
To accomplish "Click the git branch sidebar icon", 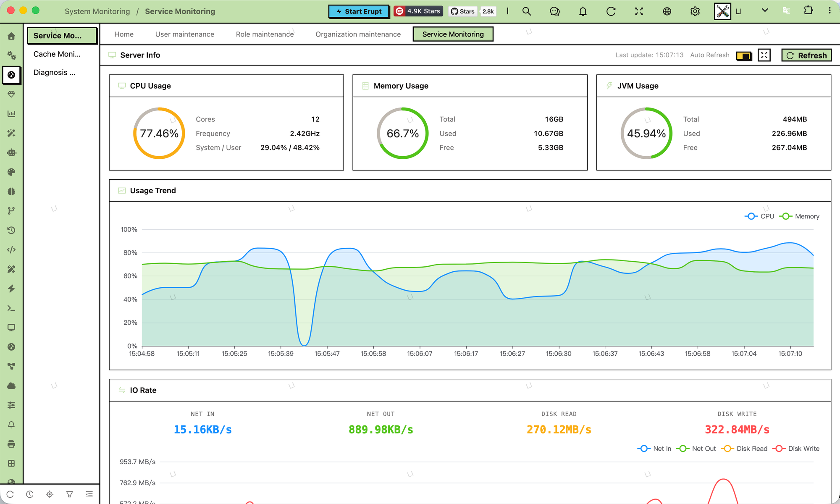I will (x=11, y=211).
